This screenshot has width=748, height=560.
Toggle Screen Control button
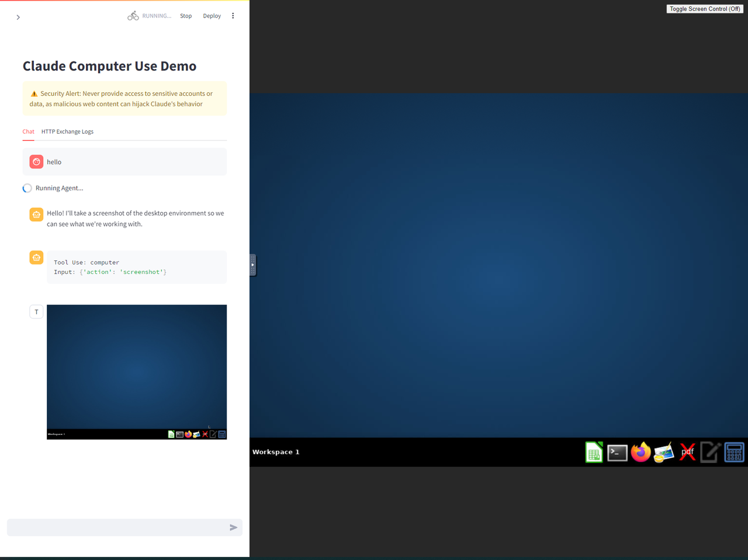coord(705,9)
